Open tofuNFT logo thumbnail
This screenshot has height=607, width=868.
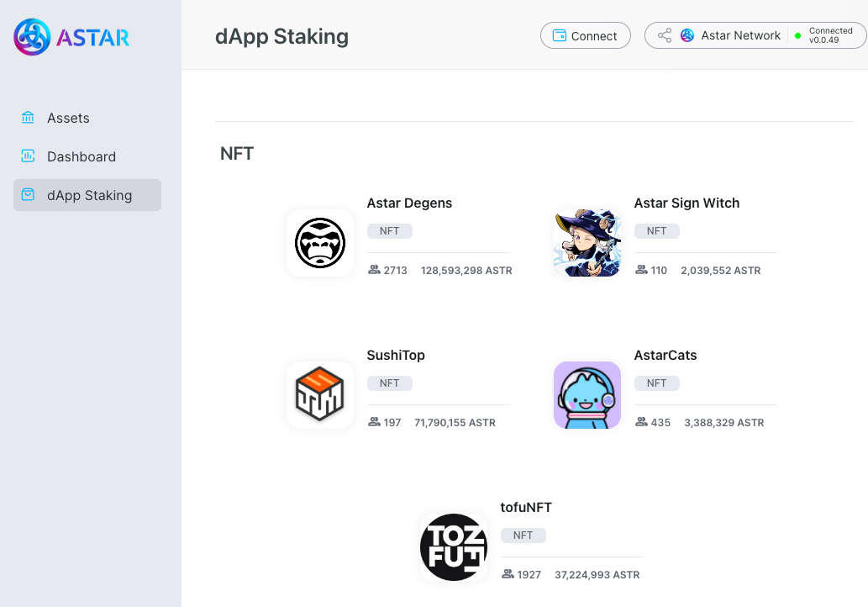pyautogui.click(x=454, y=547)
